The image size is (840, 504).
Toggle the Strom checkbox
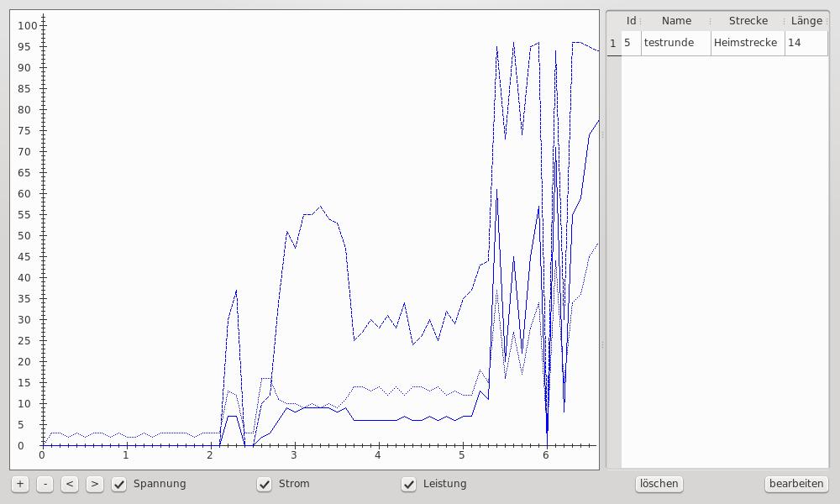point(265,484)
